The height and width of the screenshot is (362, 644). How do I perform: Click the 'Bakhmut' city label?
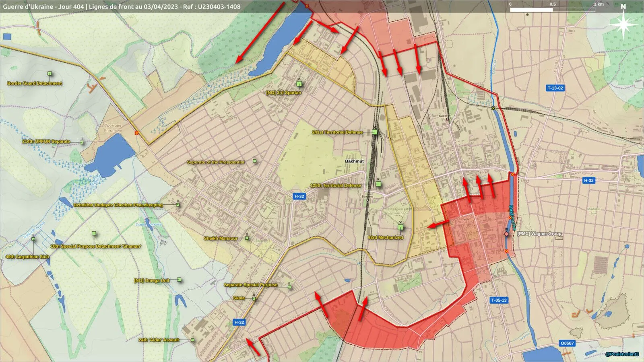pos(354,161)
